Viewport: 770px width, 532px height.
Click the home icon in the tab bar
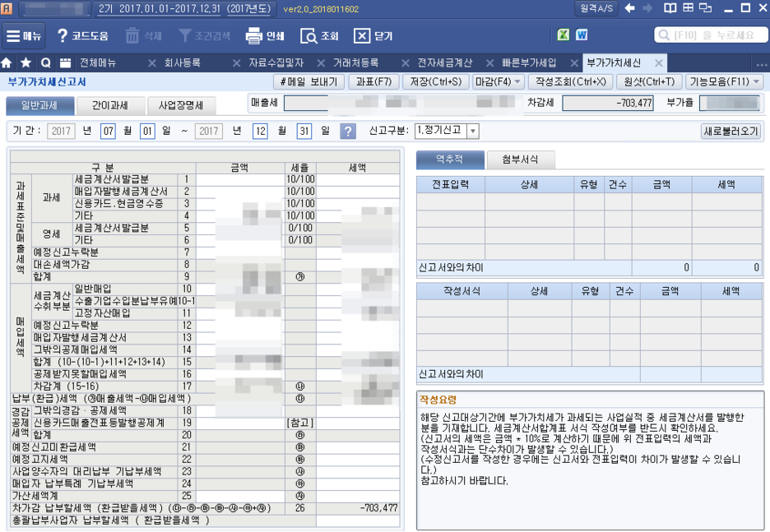pyautogui.click(x=8, y=62)
